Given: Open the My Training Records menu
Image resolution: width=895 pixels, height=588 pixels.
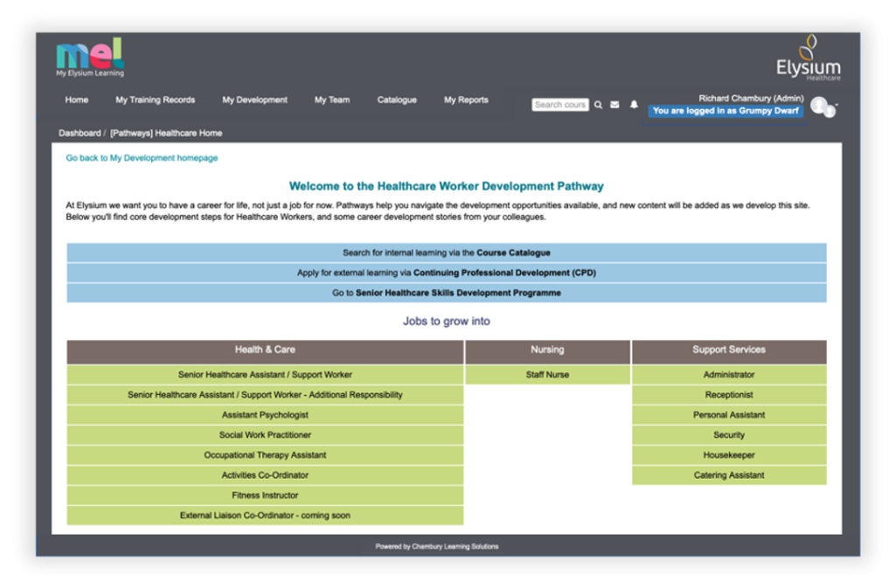Looking at the screenshot, I should coord(155,100).
